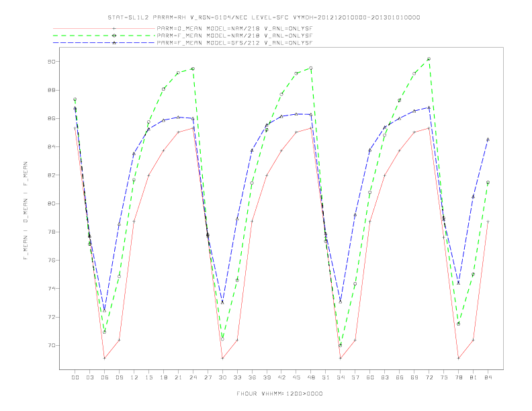The image size is (532, 411).
Task: Click the x-axis tick label 15
Action: 149,377
